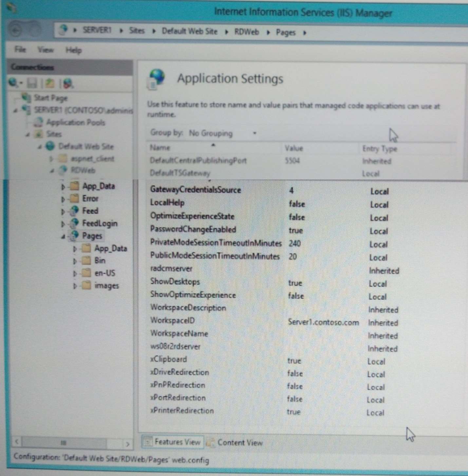
Task: Click the Sites folder icon
Action: click(39, 134)
